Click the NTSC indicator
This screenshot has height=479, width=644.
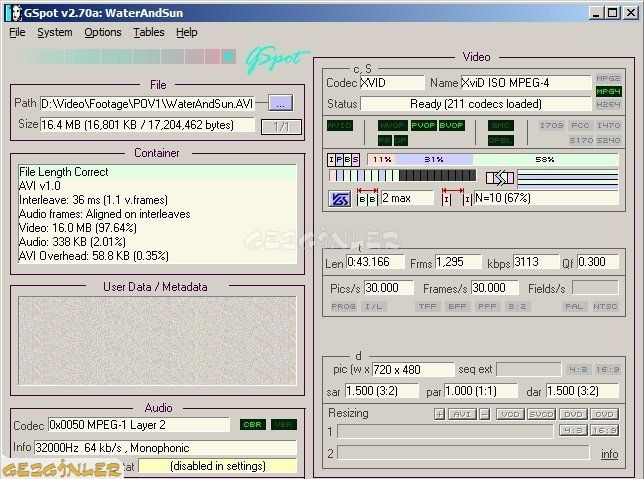[x=605, y=306]
